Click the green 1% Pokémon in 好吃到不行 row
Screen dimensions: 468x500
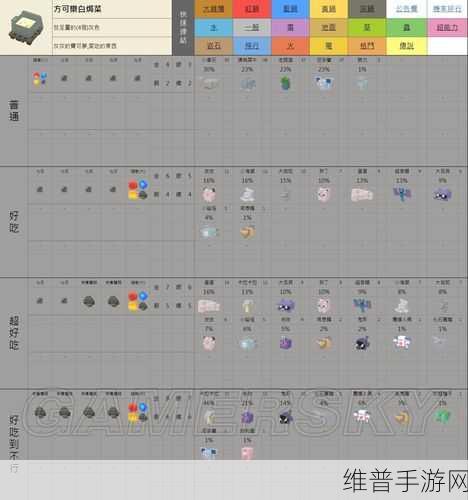pyautogui.click(x=443, y=417)
